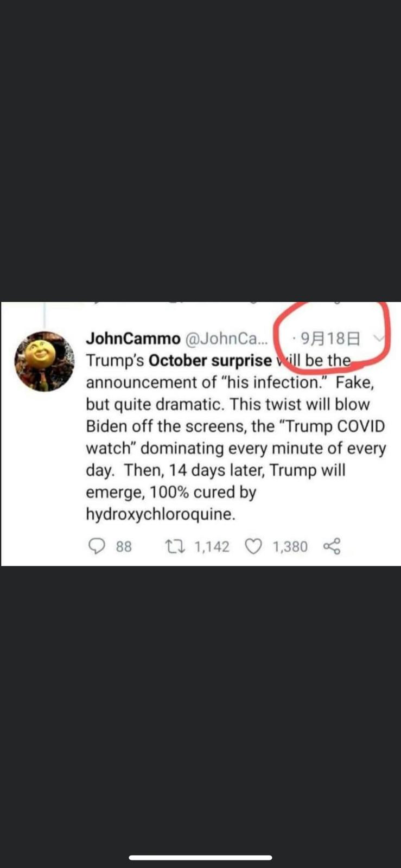Viewport: 401px width, 868px height.
Task: Open JohnCammo's round profile avatar
Action: (x=44, y=361)
